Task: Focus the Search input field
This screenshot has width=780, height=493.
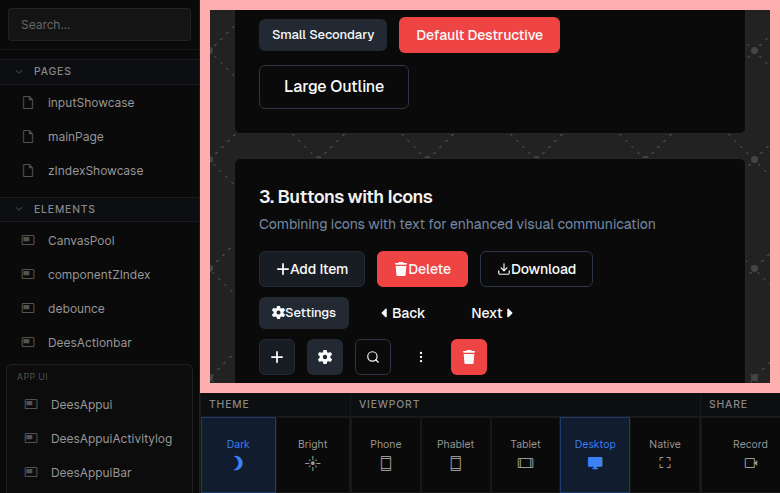Action: pos(99,24)
